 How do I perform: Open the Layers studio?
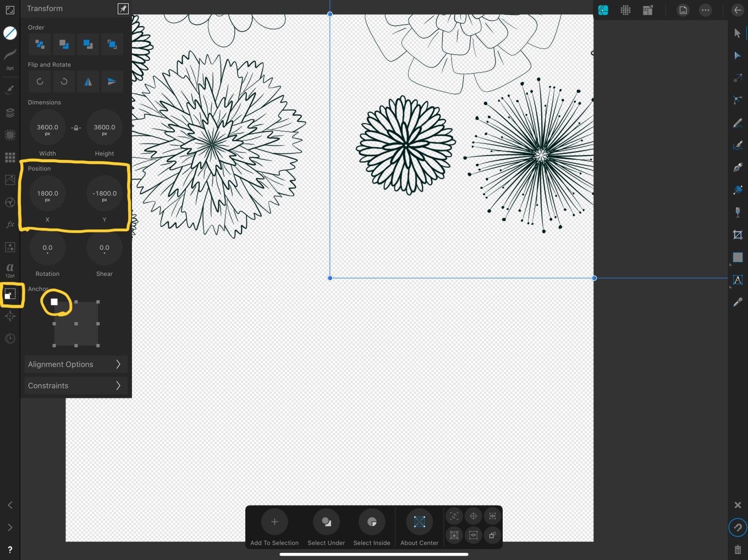(x=10, y=113)
